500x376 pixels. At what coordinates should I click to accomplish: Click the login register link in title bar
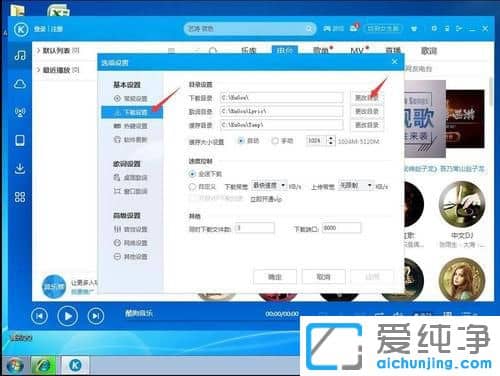48,29
